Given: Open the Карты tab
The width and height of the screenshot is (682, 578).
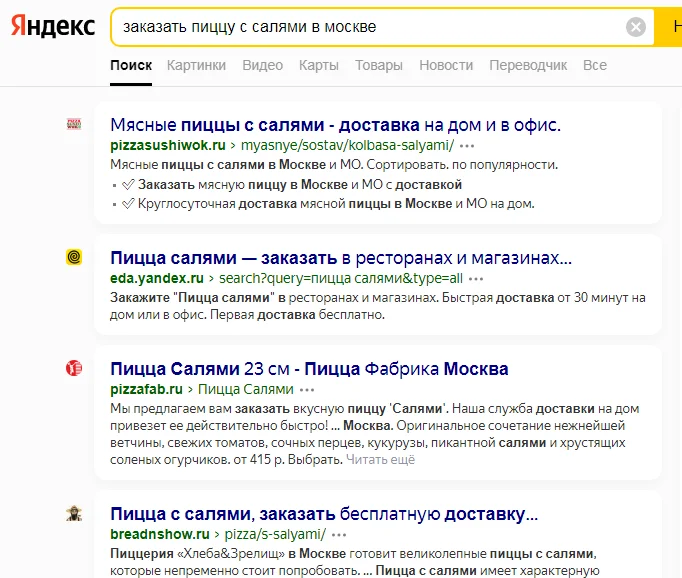Looking at the screenshot, I should 318,65.
